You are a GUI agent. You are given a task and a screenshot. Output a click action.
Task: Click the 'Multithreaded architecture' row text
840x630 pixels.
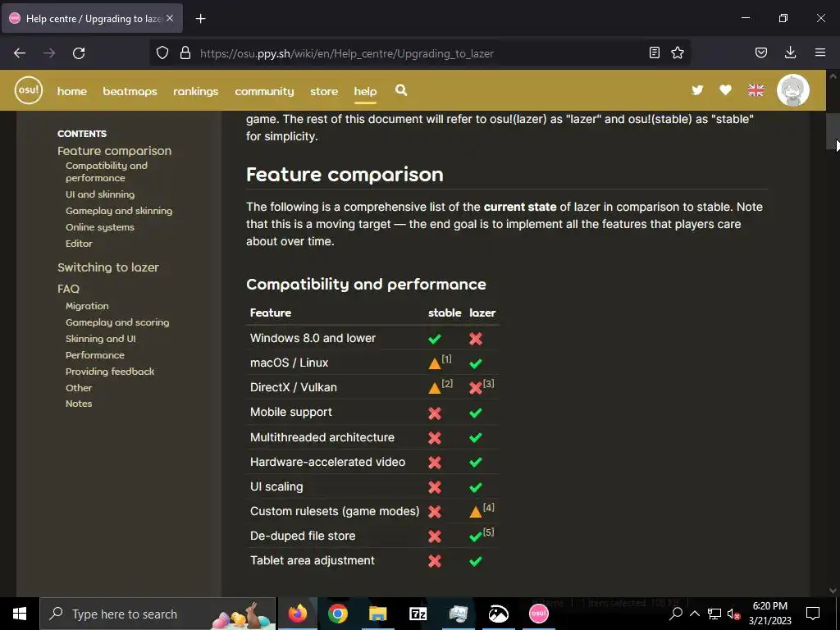322,437
